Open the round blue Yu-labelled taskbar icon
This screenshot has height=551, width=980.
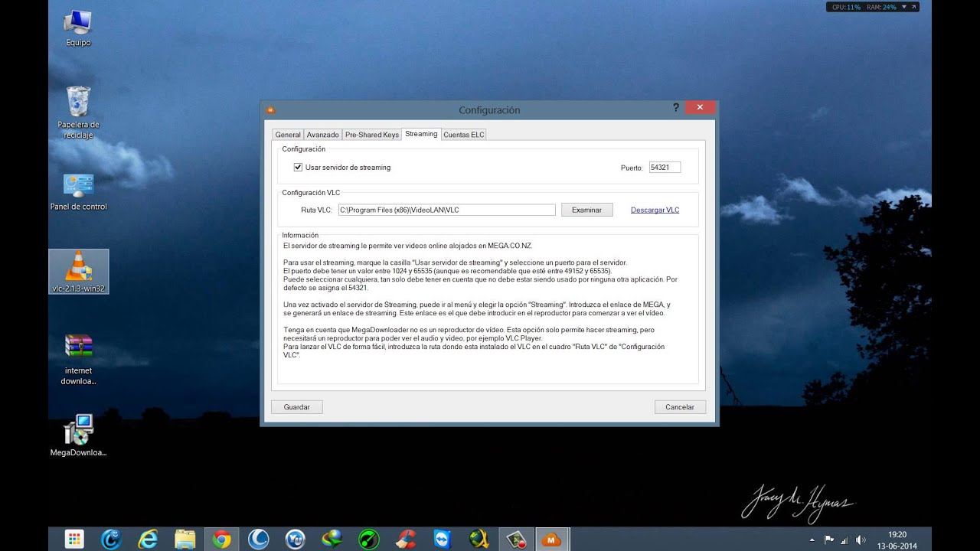coord(296,539)
